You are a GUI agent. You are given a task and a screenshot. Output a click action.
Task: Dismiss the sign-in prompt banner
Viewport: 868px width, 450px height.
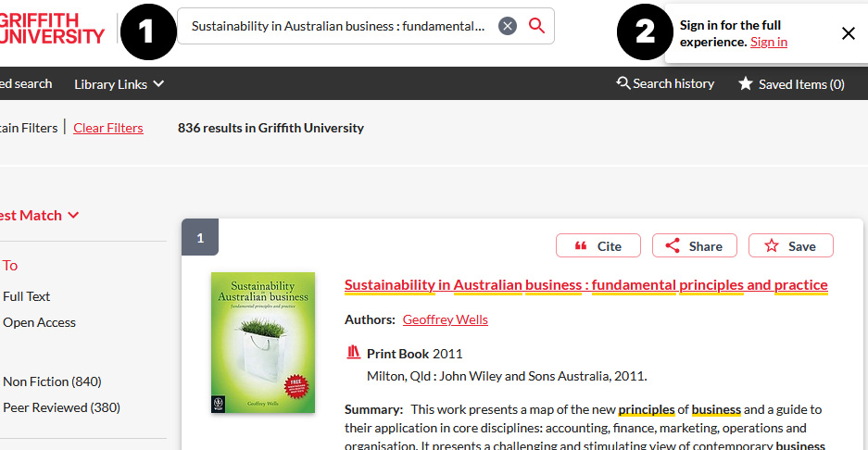(848, 33)
